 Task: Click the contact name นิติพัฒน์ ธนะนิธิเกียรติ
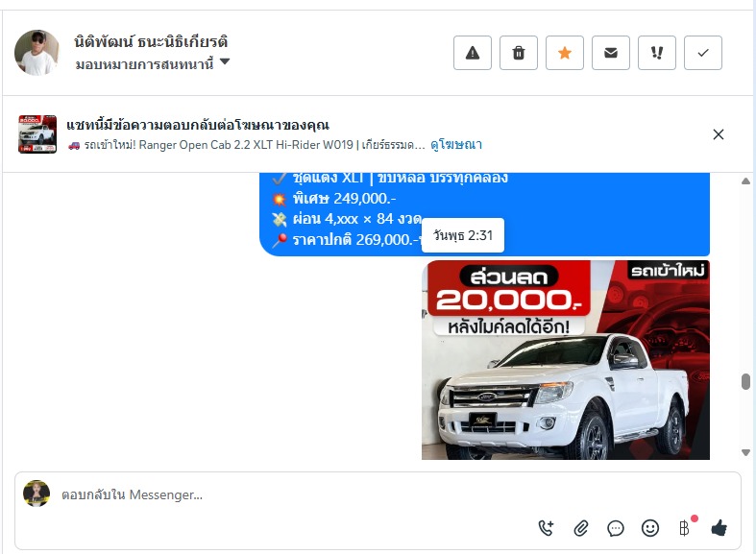151,42
